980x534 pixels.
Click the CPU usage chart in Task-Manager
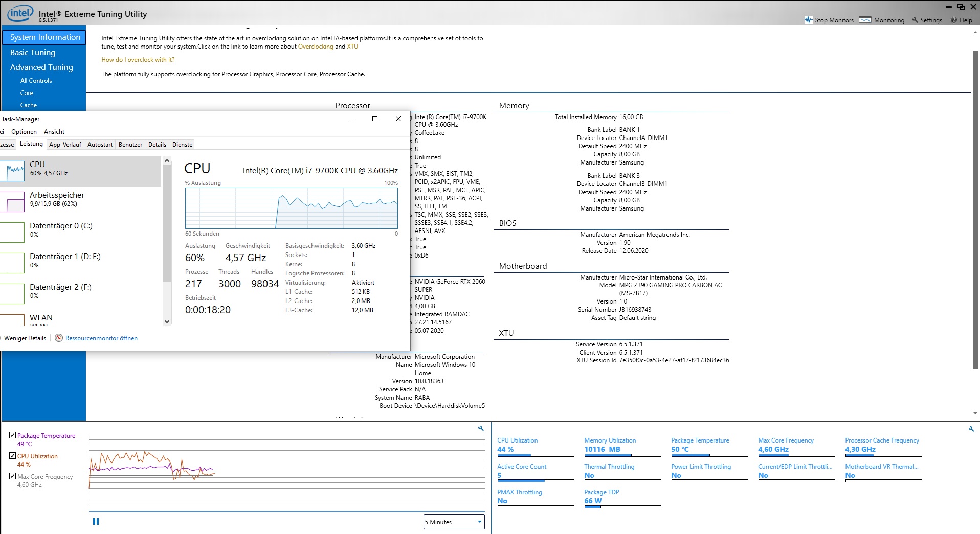(292, 208)
